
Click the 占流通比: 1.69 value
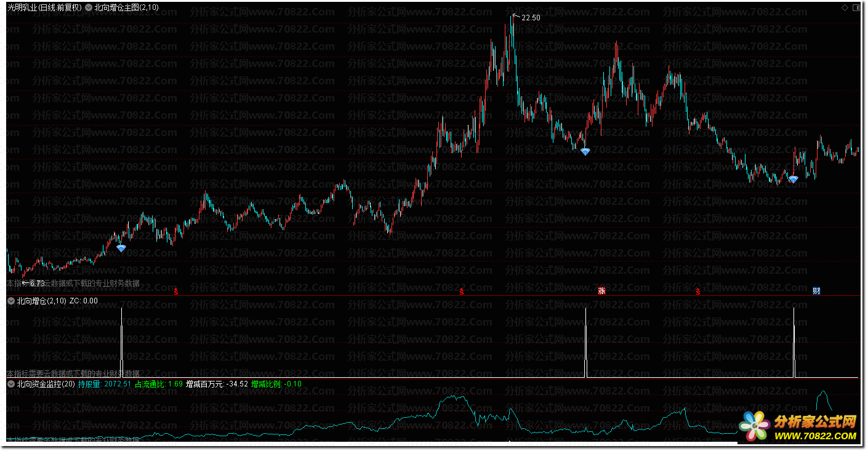[x=159, y=384]
